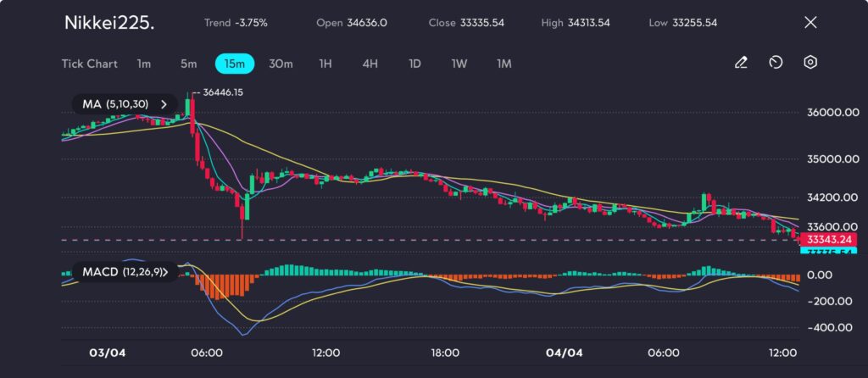868x378 pixels.
Task: Choose the 4H timeframe
Action: [370, 64]
